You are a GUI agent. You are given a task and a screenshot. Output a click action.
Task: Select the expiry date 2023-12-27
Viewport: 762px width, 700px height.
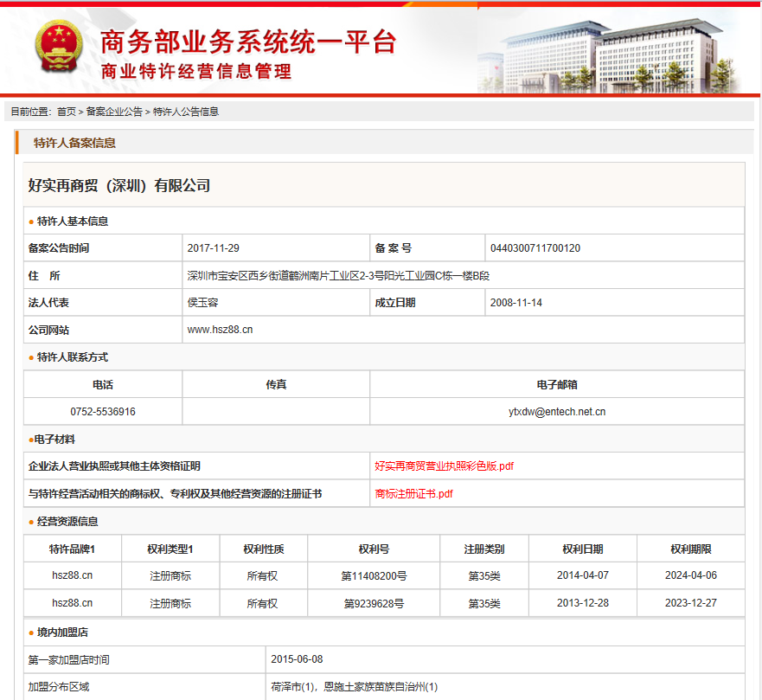tap(691, 603)
